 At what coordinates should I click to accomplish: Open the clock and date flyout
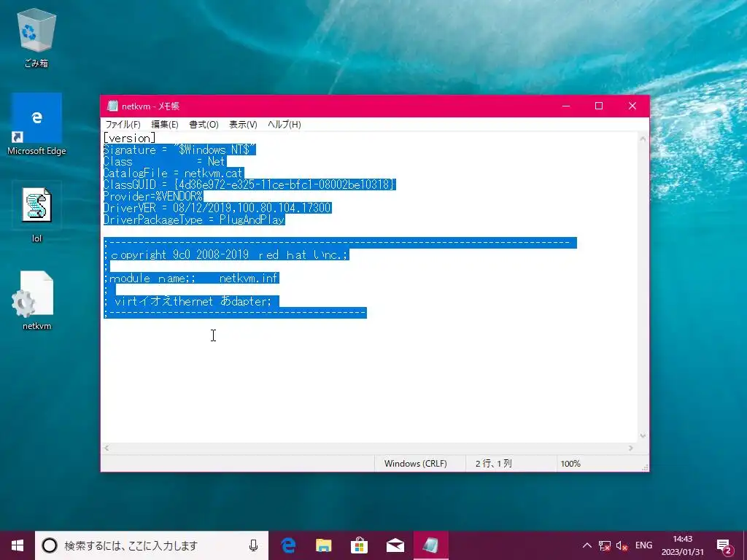[x=682, y=545]
